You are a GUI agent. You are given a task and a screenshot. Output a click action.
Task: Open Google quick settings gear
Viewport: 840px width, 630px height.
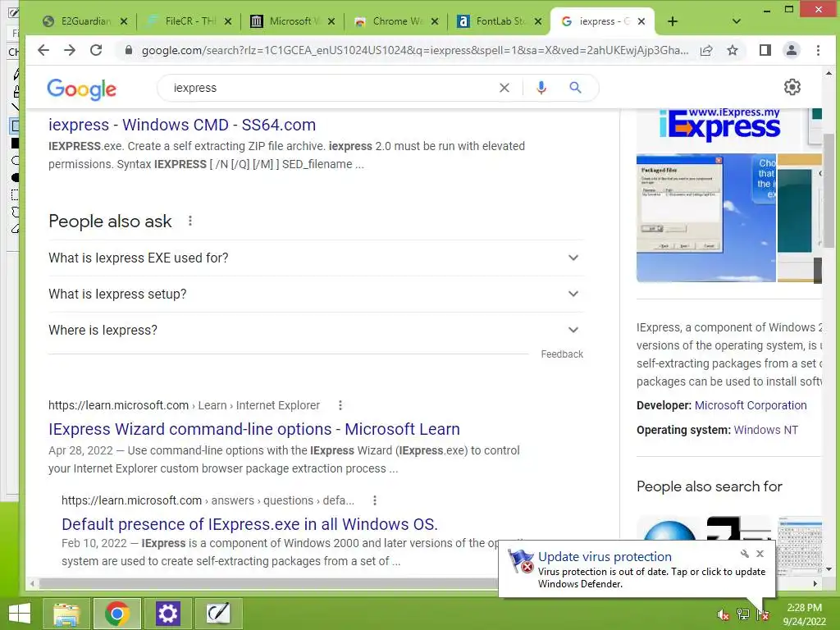point(792,87)
